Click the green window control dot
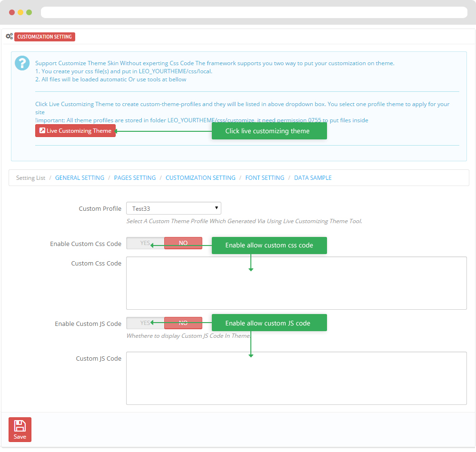The width and height of the screenshot is (476, 452). tap(29, 12)
